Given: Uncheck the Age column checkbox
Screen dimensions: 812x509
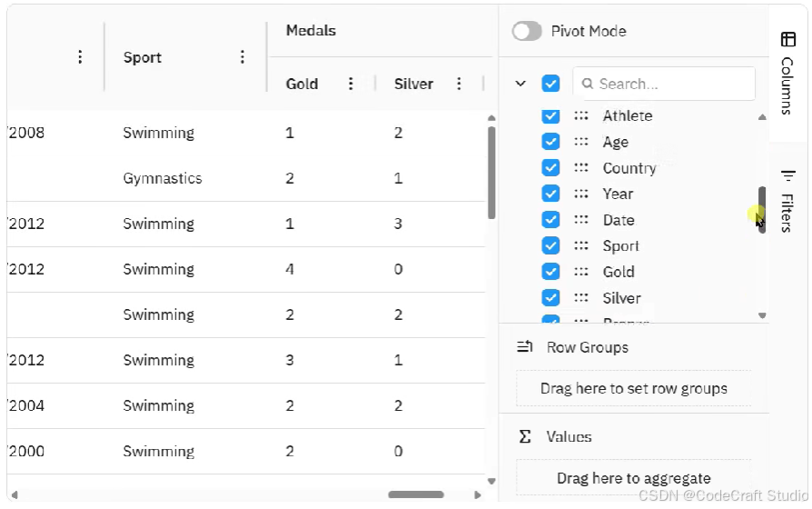Looking at the screenshot, I should click(550, 142).
